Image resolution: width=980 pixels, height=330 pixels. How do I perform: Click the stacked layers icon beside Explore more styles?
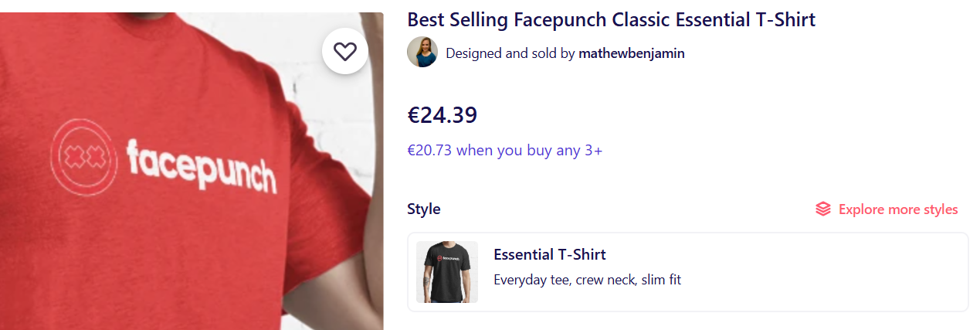(823, 209)
